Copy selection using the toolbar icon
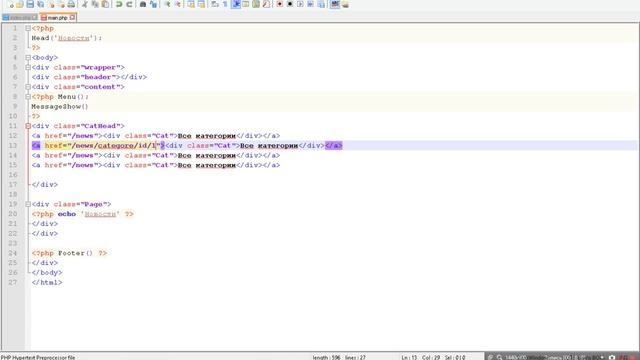Screen dimensions: 640x360 coord(95,4)
